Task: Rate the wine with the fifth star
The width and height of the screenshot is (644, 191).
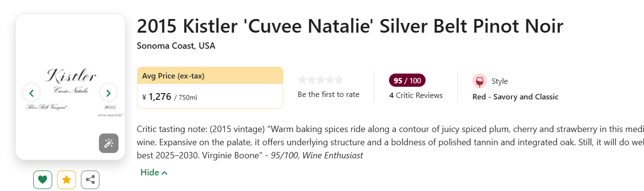Action: click(x=339, y=80)
